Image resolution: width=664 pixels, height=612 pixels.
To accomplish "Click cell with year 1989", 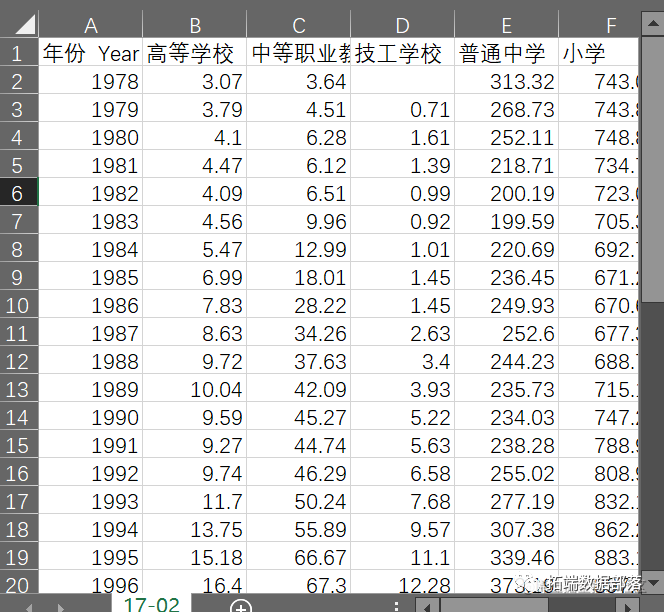I will point(91,388).
